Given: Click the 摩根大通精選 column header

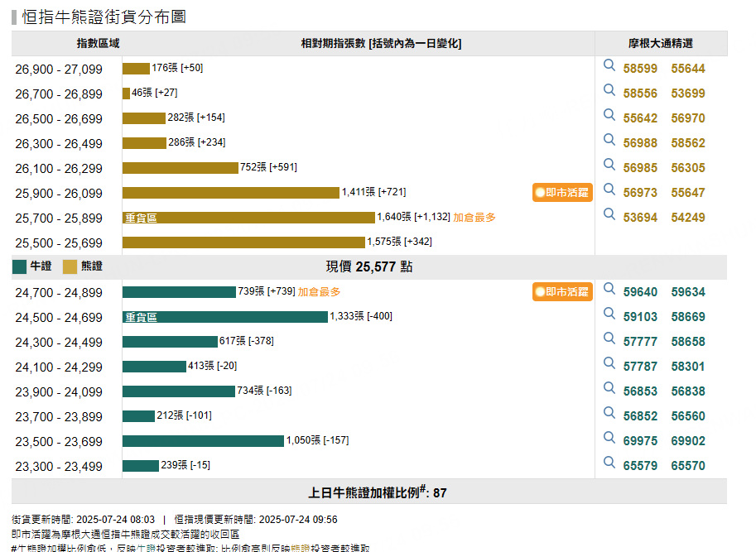Looking at the screenshot, I should tap(661, 43).
